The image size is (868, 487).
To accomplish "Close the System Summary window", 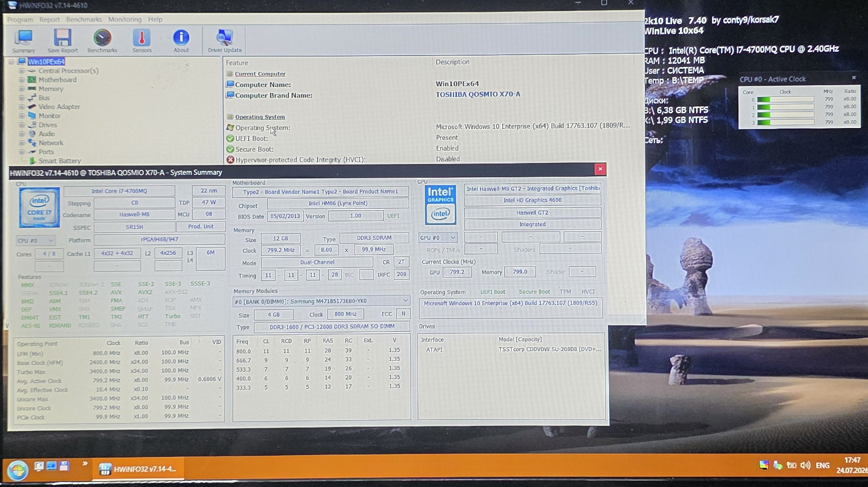I will tap(600, 169).
